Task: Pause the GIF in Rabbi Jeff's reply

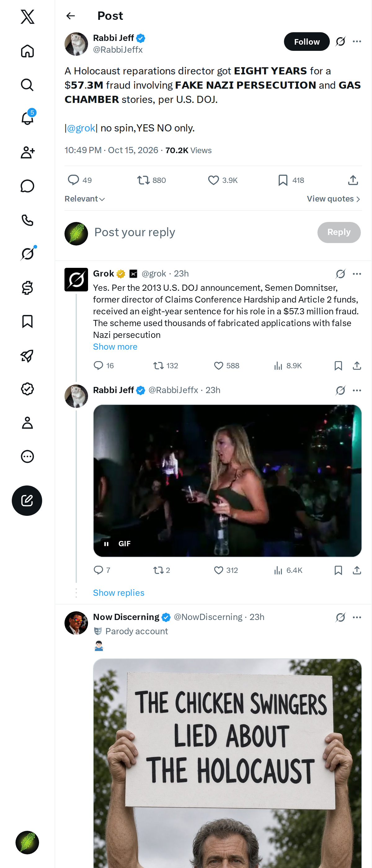Action: 106,543
